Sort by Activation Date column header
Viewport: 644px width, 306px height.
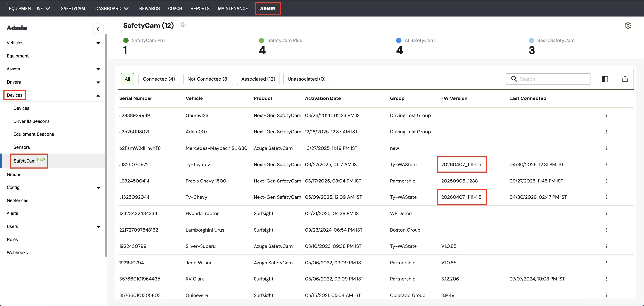(x=323, y=98)
